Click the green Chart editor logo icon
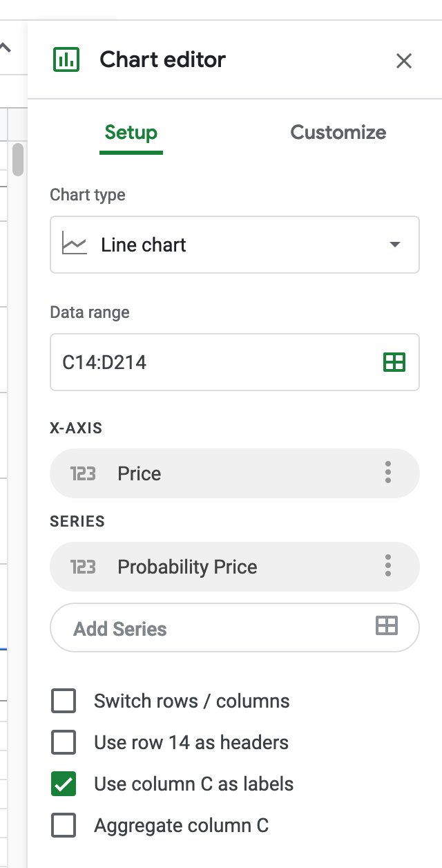Image resolution: width=442 pixels, height=868 pixels. [x=66, y=59]
